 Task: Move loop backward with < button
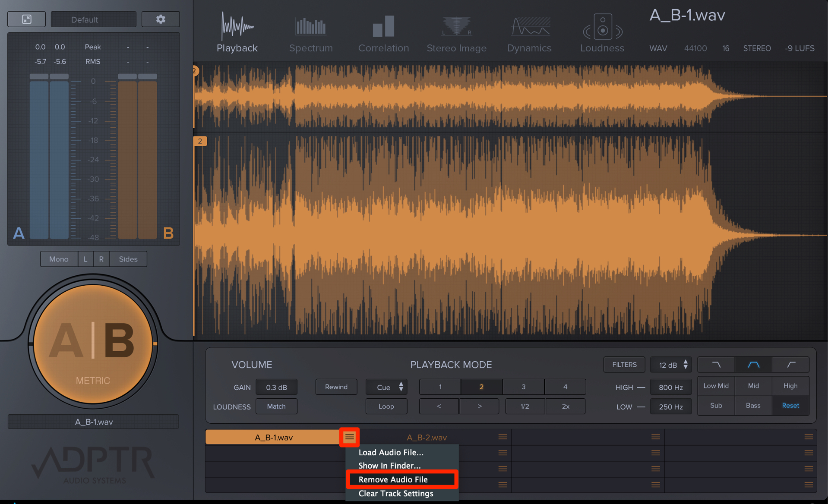(x=439, y=406)
